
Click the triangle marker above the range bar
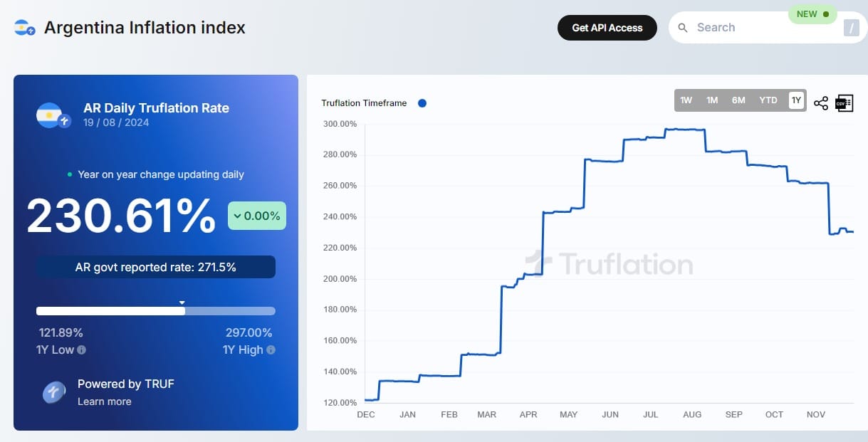[183, 302]
